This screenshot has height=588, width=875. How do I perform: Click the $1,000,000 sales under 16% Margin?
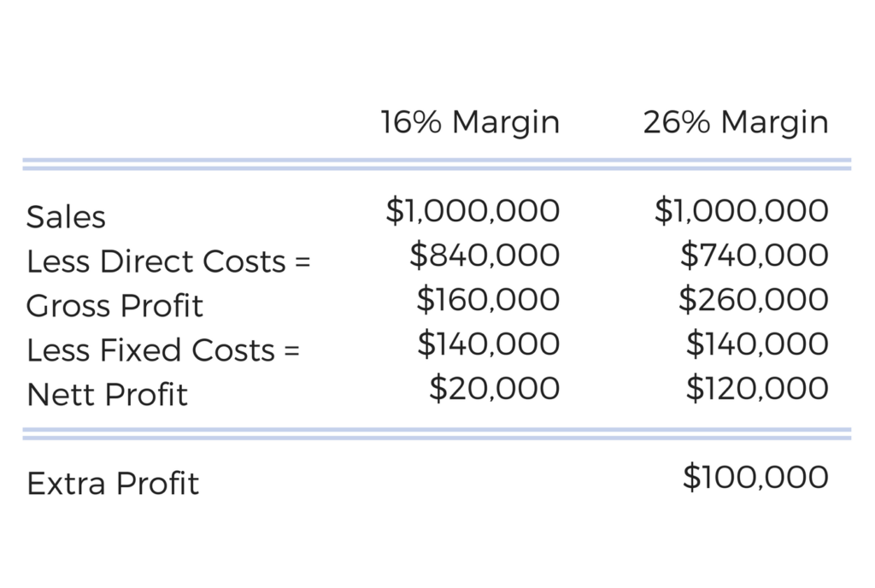tap(473, 211)
